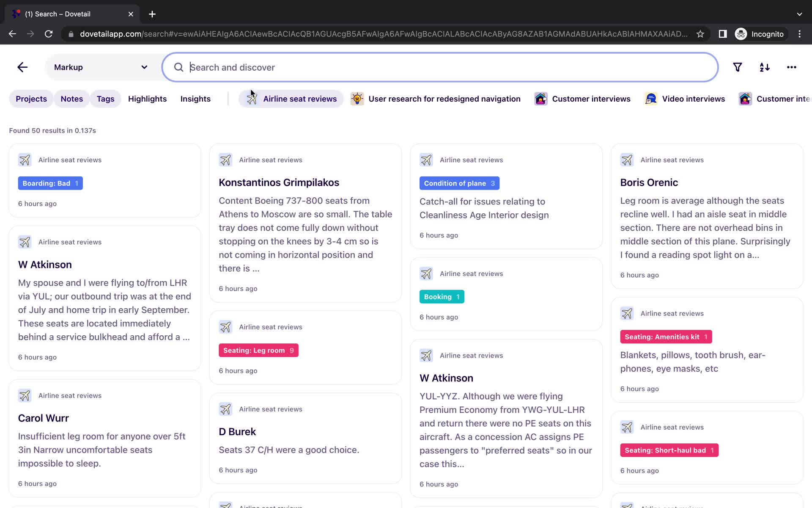Click the Customer interviews project icon
Screen dimensions: 812x508
tap(541, 98)
